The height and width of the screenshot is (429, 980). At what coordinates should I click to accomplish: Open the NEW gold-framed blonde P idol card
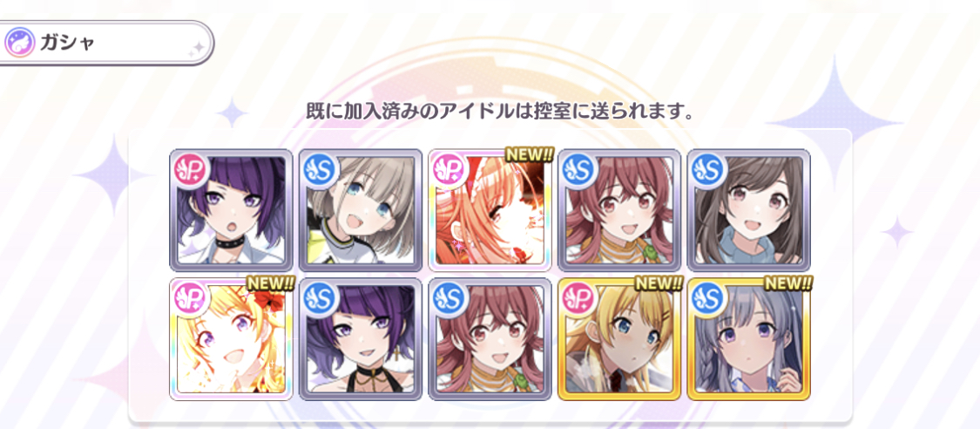618,339
